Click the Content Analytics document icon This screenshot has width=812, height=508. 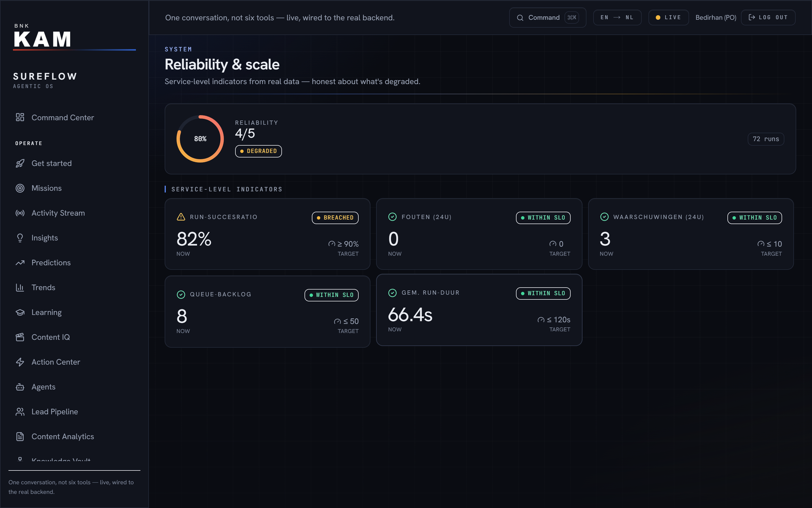[x=20, y=436]
